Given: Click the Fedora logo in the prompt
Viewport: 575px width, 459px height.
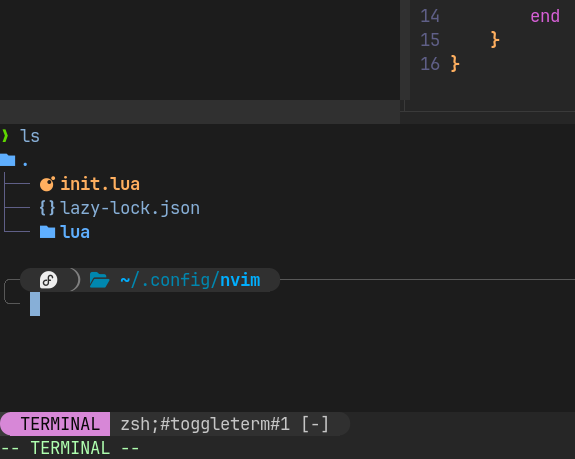Looking at the screenshot, I should click(48, 280).
